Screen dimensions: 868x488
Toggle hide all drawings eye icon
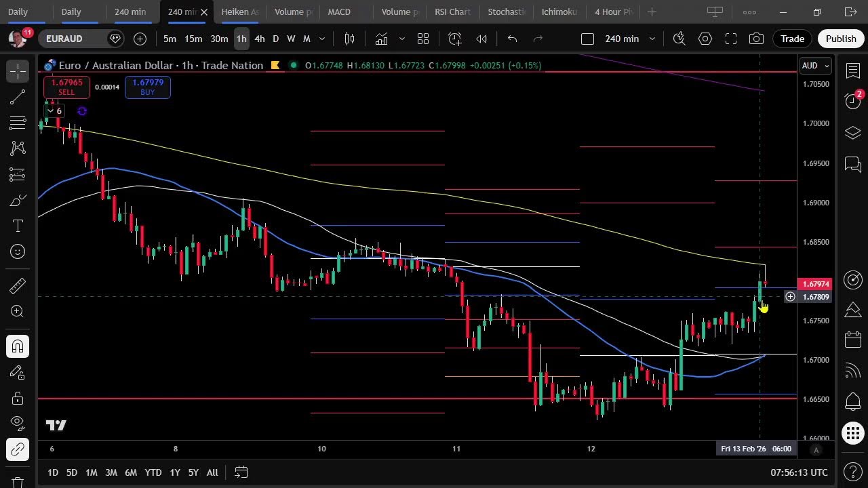18,424
